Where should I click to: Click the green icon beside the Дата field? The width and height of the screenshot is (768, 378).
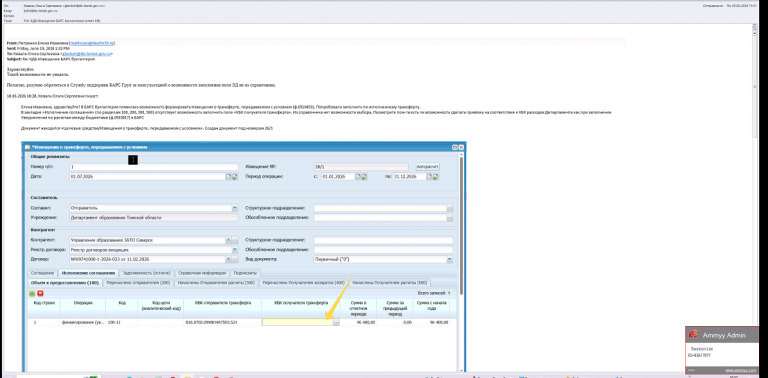point(234,176)
